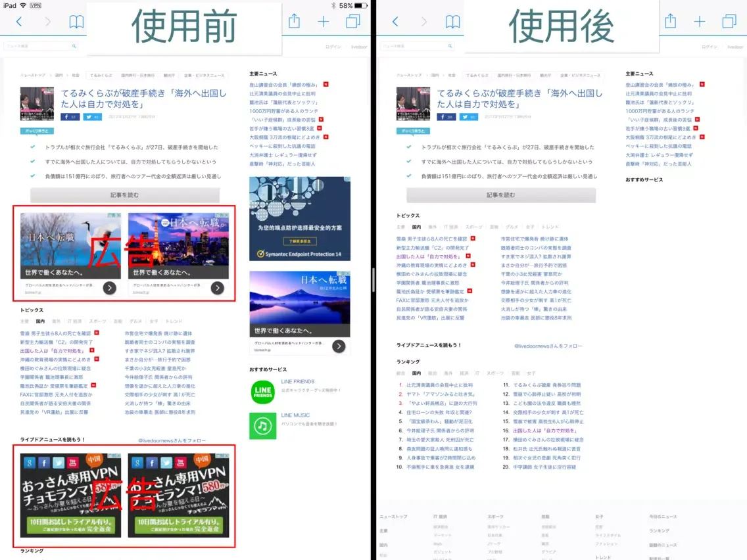Screen dimensions: 747x560
Task: Share the article via the Twitter icon
Action: click(x=92, y=117)
